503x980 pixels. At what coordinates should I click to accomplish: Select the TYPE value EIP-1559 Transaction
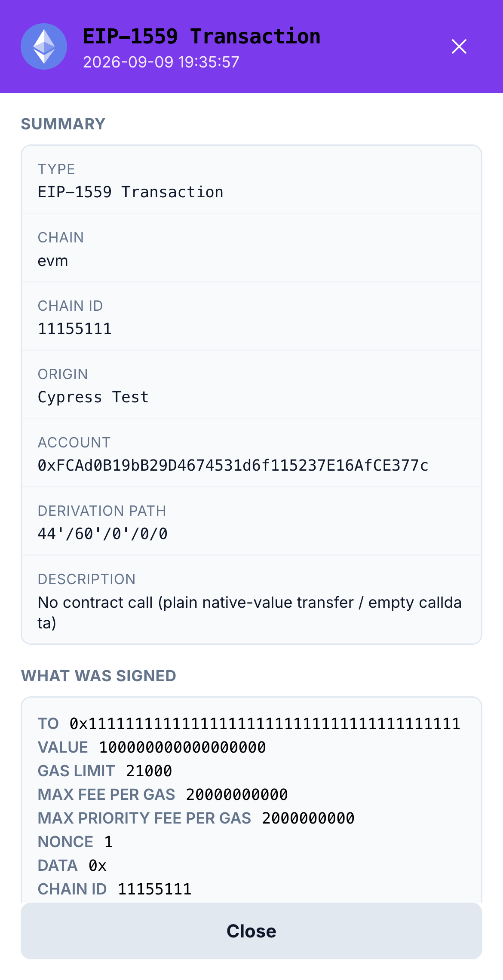pyautogui.click(x=131, y=192)
